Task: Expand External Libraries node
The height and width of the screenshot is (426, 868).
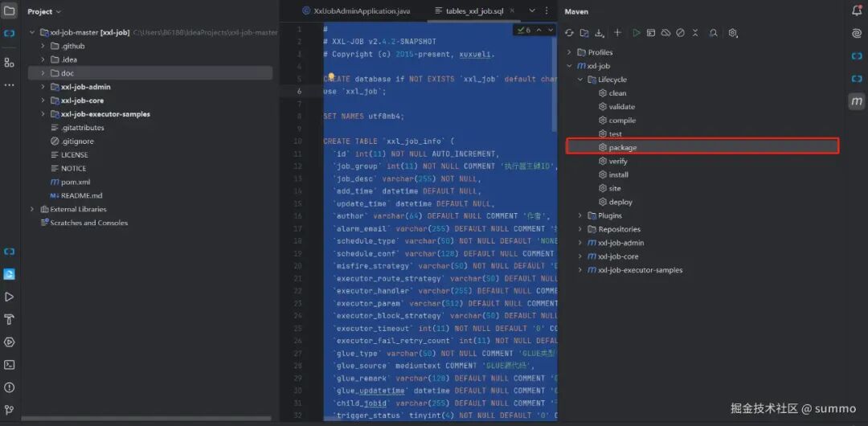Action: coord(32,209)
